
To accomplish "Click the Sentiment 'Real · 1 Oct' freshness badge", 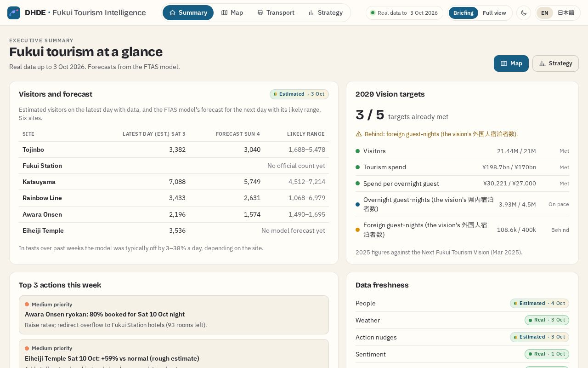I will (547, 354).
